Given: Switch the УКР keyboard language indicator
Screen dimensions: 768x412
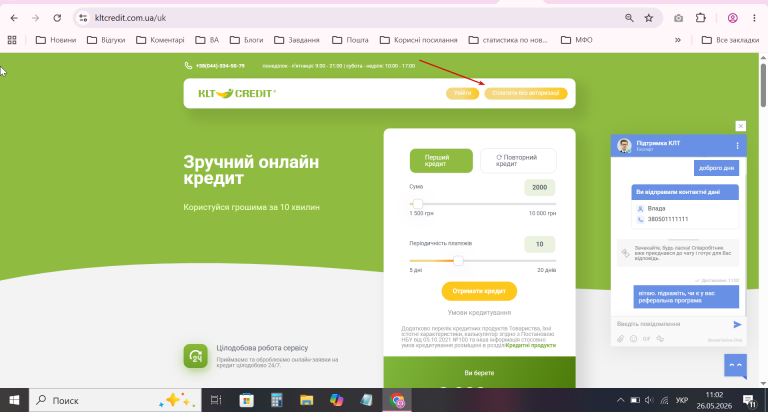Looking at the screenshot, I should 682,400.
